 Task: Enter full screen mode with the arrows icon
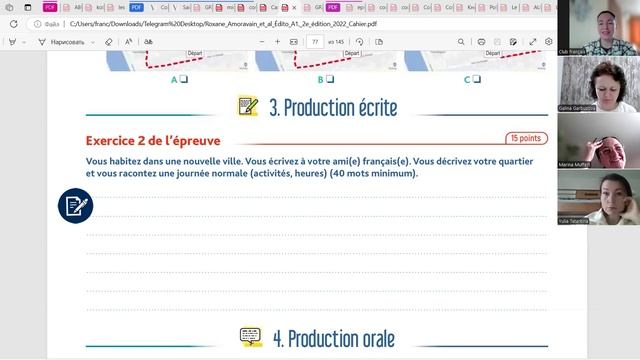click(533, 42)
